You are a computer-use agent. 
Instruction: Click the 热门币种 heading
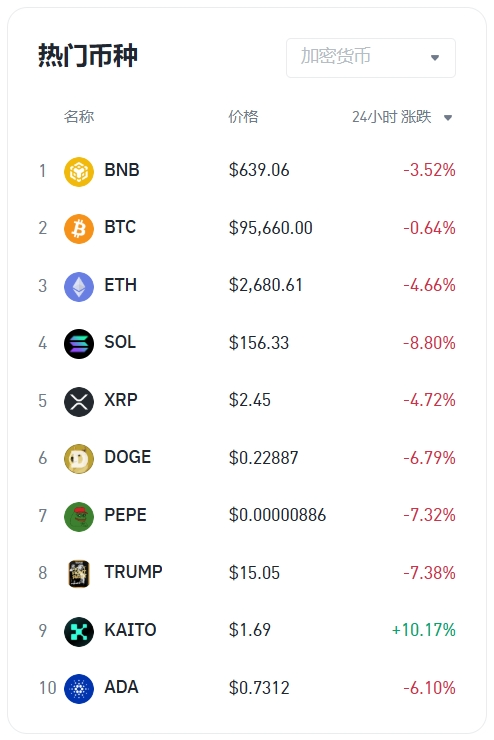88,56
